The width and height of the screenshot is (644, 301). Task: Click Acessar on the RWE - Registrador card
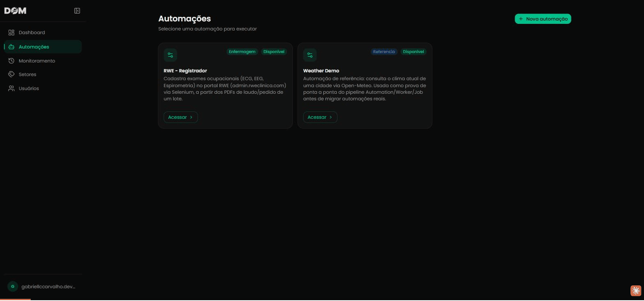181,117
